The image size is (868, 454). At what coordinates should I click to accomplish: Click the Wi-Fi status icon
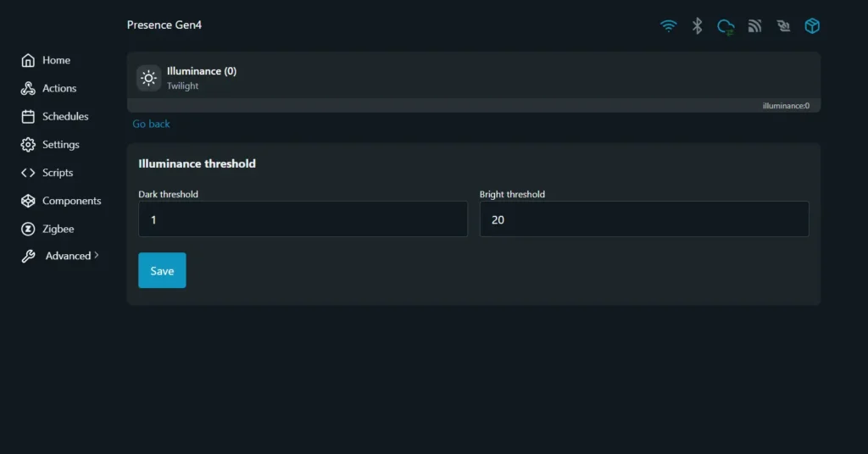tap(668, 26)
